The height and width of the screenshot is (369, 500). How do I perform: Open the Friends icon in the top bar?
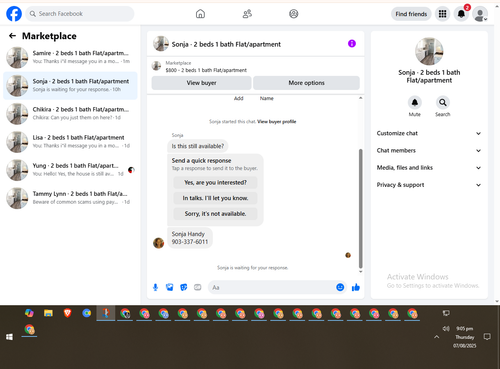[247, 14]
